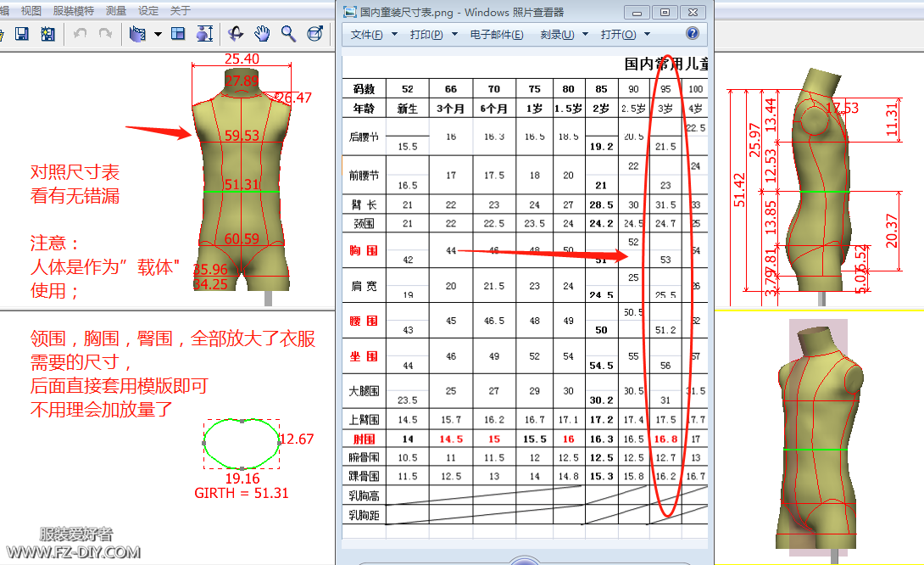The height and width of the screenshot is (565, 924).
Task: Open the dropdown arrow beside the notebook icon
Action: (158, 34)
